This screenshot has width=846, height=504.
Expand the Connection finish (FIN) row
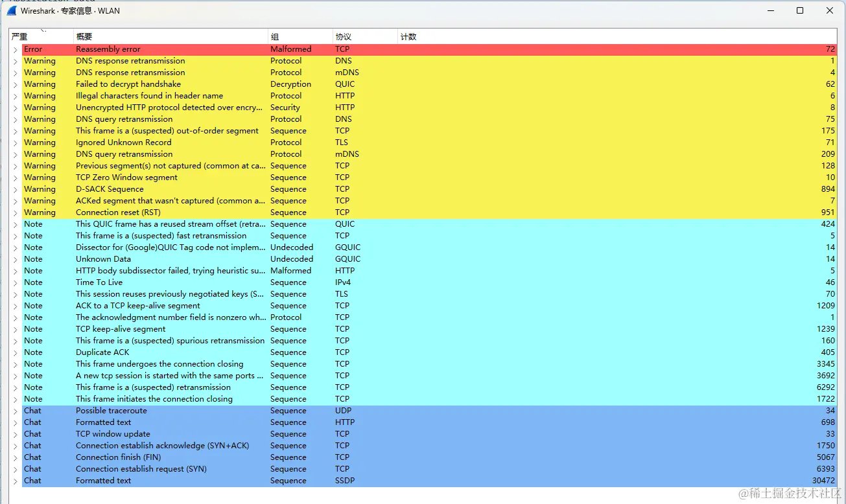[x=15, y=457]
